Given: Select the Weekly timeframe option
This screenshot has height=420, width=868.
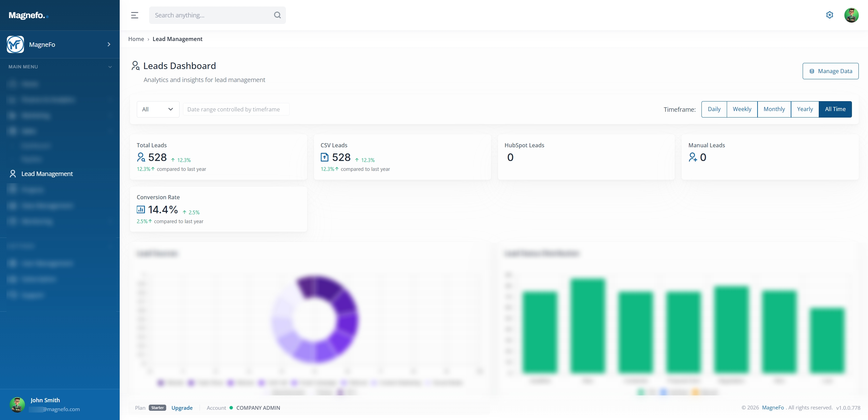Looking at the screenshot, I should tap(742, 109).
